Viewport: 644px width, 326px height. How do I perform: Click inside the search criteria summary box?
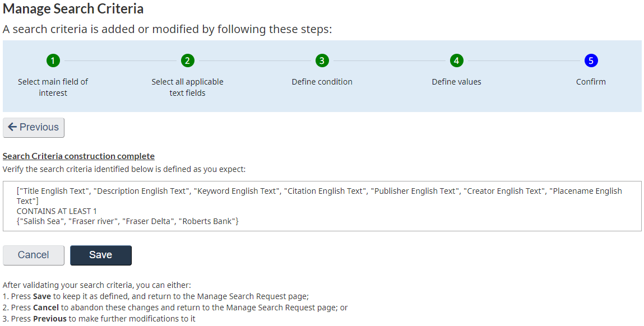coord(322,205)
